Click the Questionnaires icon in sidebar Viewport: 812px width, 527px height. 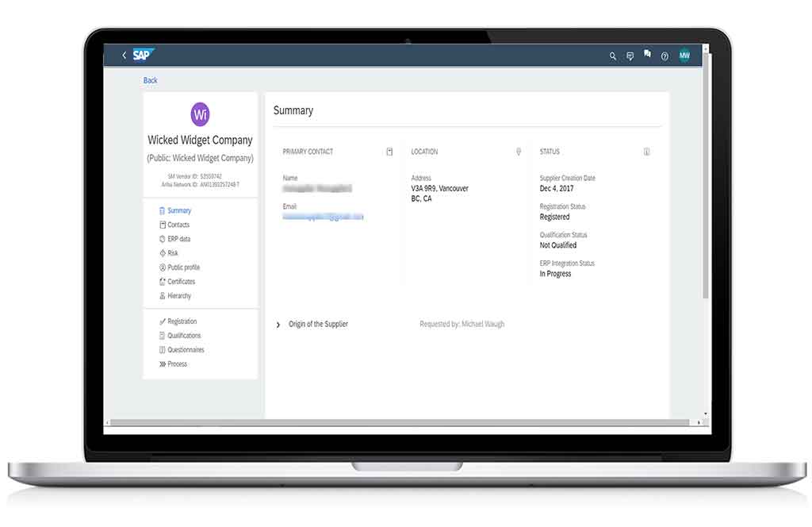coord(163,350)
